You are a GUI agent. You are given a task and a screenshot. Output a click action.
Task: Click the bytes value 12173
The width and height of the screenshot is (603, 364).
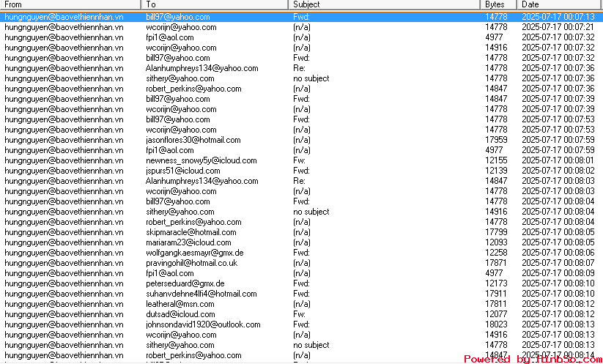coord(496,283)
